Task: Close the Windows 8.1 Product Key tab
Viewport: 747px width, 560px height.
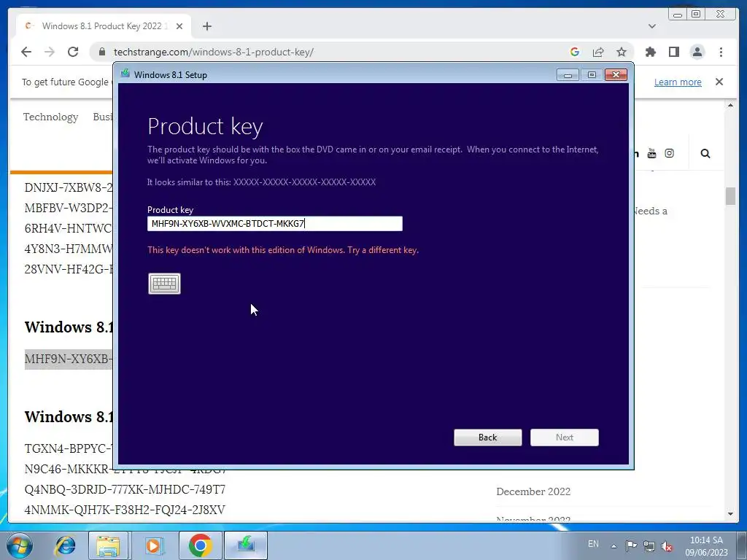Action: [179, 26]
